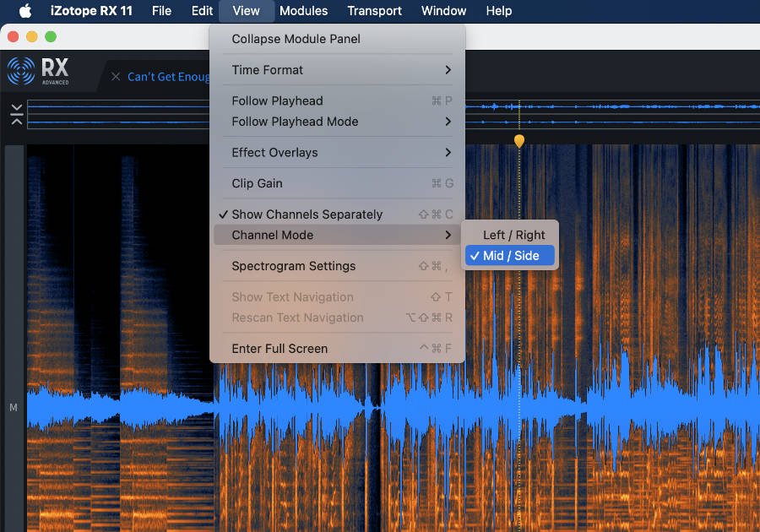This screenshot has width=760, height=532.
Task: Open Spectrogram Settings
Action: tap(337, 266)
